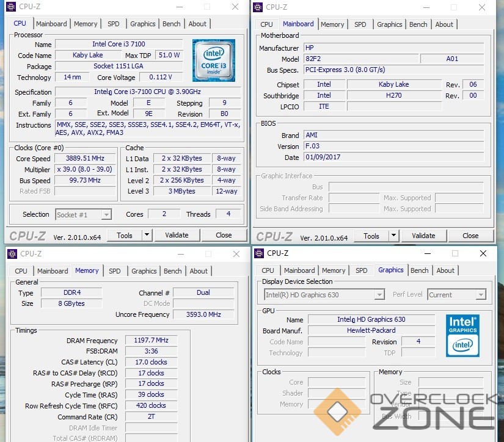Open the SPD tab in the bottom-left Memory window

coord(115,271)
